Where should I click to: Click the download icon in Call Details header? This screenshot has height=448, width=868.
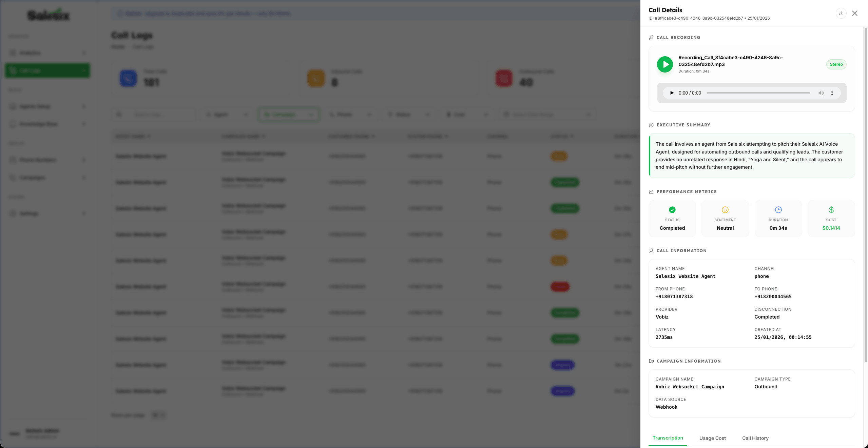[x=841, y=13]
